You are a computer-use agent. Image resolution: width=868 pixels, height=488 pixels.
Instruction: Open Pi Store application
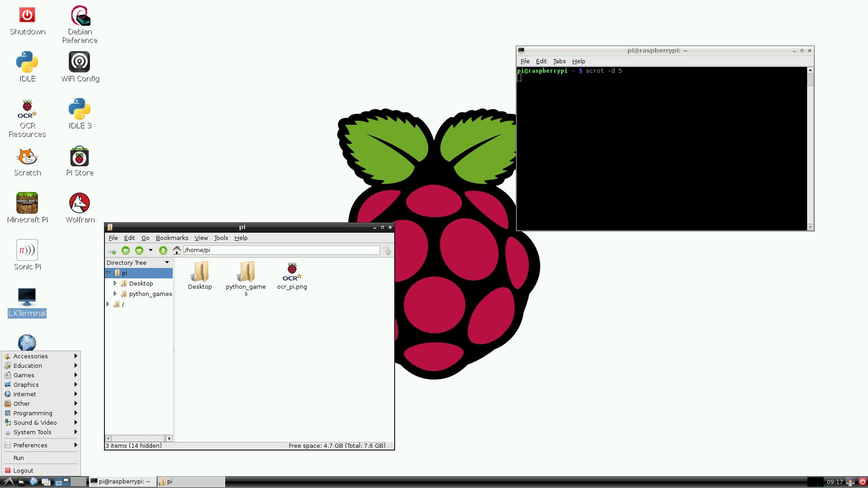coord(79,161)
